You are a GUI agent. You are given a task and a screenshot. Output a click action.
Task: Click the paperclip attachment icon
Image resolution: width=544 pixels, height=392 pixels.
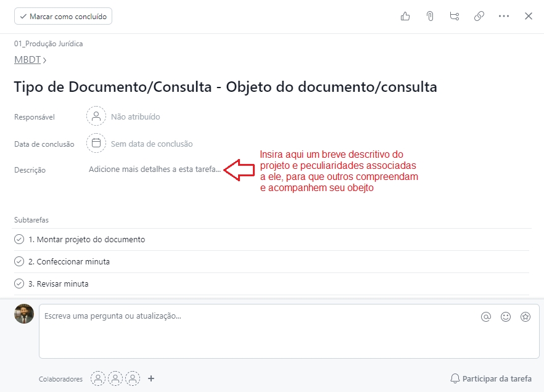point(430,17)
